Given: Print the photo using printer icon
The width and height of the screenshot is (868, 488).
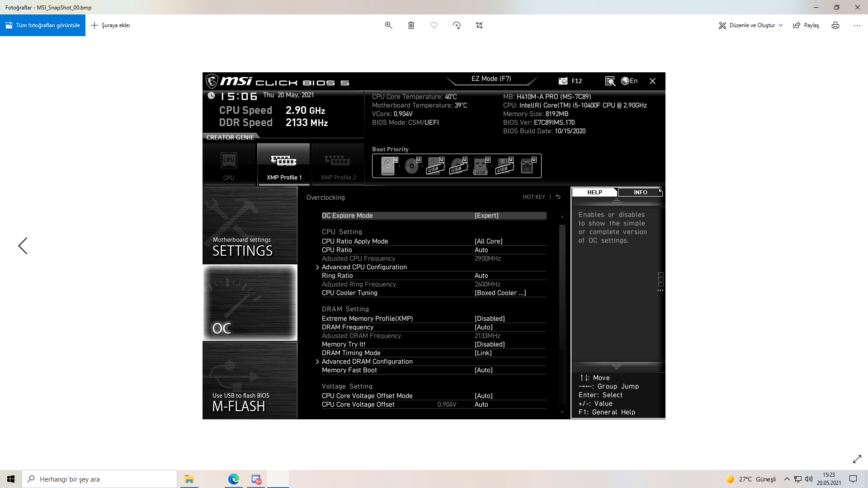Looking at the screenshot, I should pyautogui.click(x=835, y=25).
